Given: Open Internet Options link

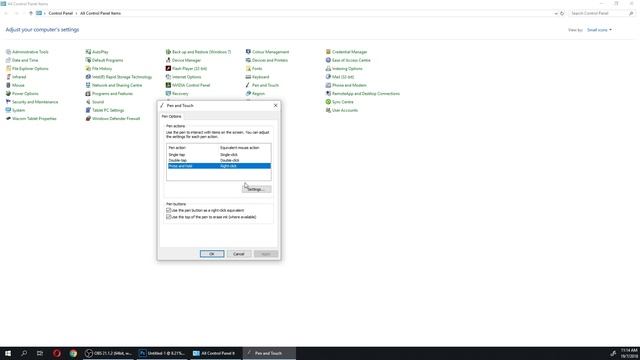Looking at the screenshot, I should click(187, 77).
